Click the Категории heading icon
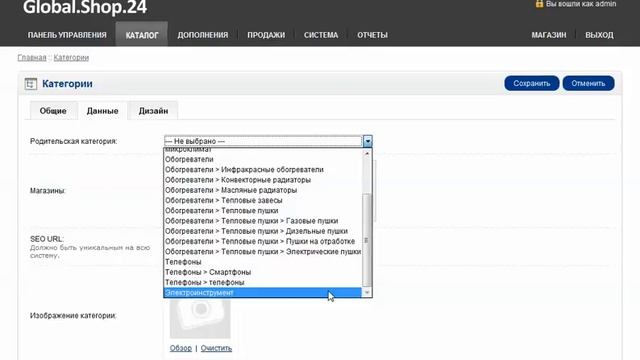 pyautogui.click(x=31, y=84)
